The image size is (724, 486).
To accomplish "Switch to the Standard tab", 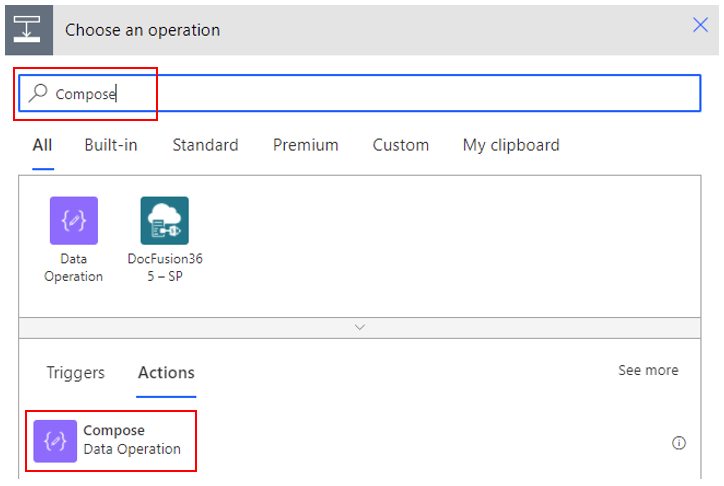I will click(205, 145).
